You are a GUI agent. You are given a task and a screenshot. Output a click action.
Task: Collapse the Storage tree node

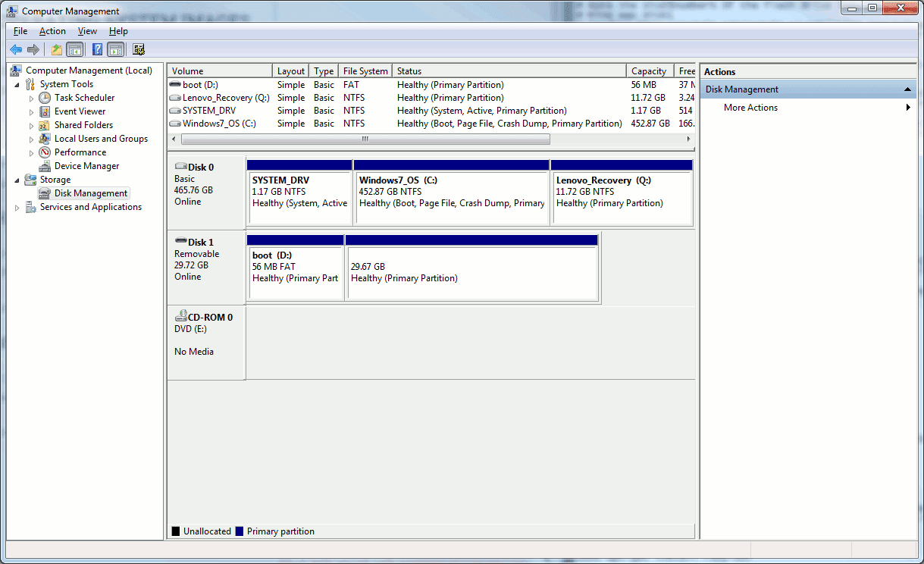click(17, 180)
